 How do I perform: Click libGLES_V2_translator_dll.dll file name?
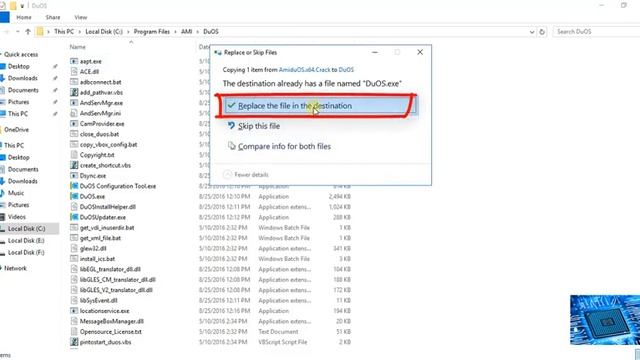coord(116,290)
